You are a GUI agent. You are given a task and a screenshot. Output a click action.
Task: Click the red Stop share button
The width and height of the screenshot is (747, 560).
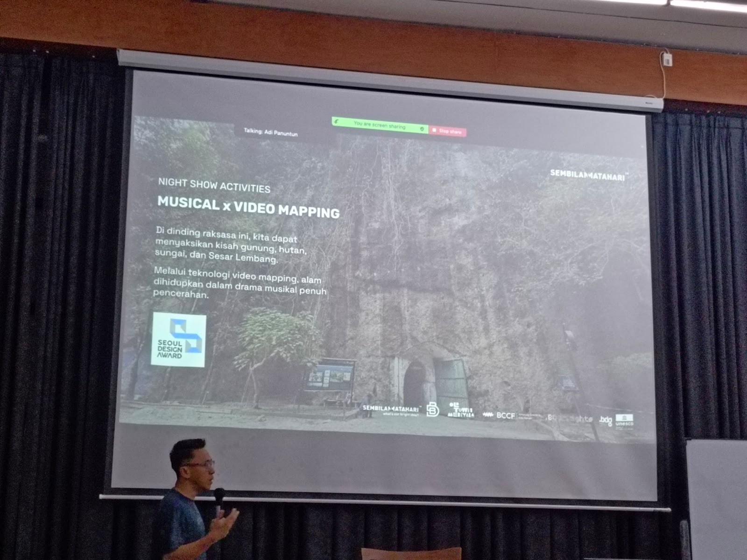point(448,131)
